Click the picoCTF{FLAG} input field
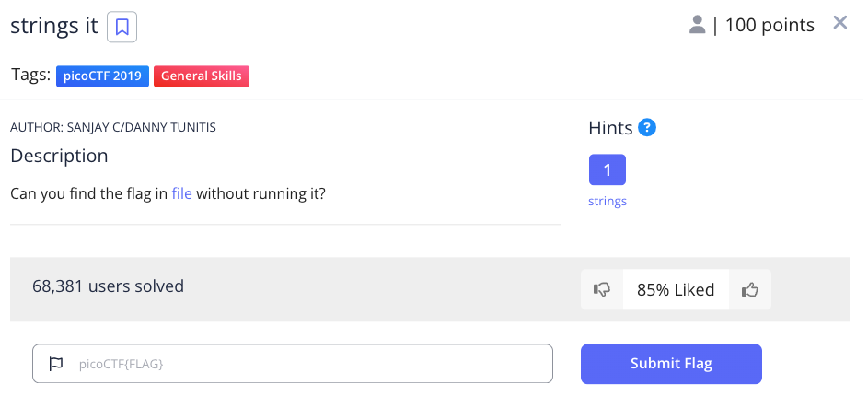The height and width of the screenshot is (408, 868). [293, 364]
